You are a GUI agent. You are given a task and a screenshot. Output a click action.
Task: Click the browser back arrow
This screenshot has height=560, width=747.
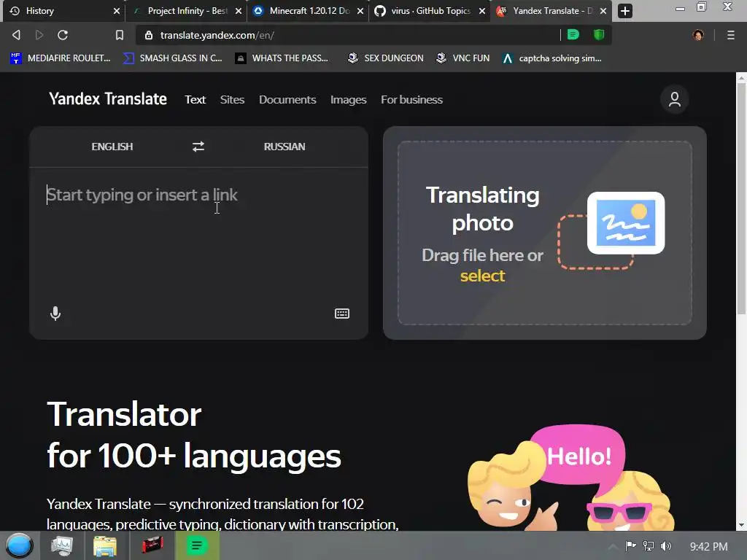coord(16,35)
